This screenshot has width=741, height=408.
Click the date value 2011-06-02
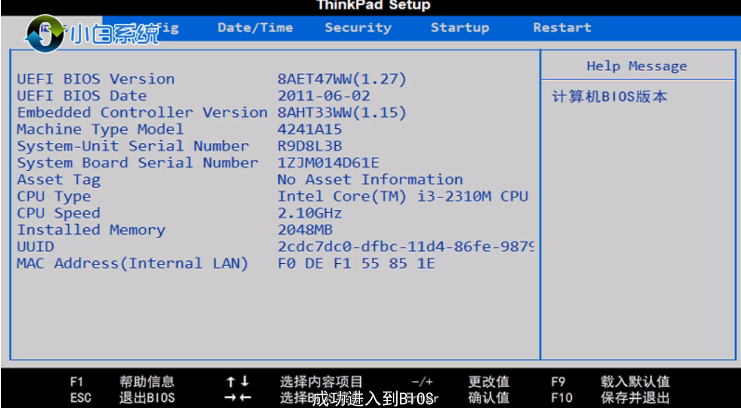pos(324,95)
